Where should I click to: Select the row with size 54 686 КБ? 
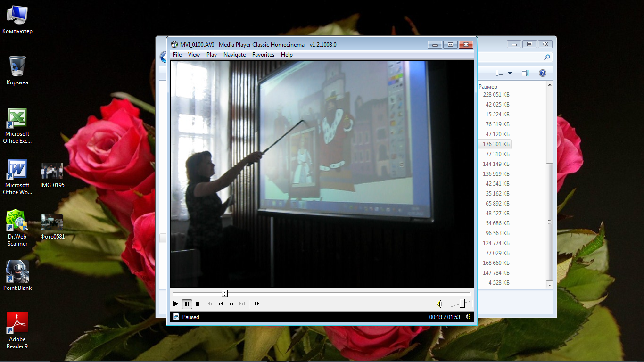pyautogui.click(x=497, y=223)
